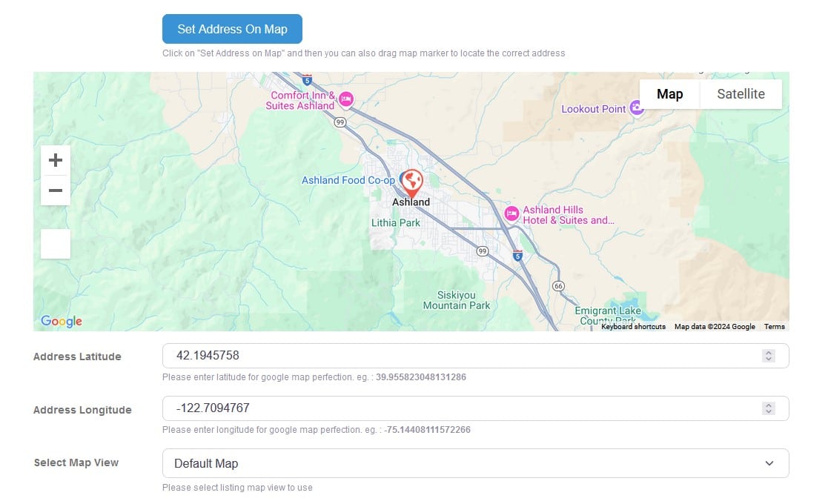Focus the Address Longitude field
Viewport: 828px width, 504px height.
[475, 408]
